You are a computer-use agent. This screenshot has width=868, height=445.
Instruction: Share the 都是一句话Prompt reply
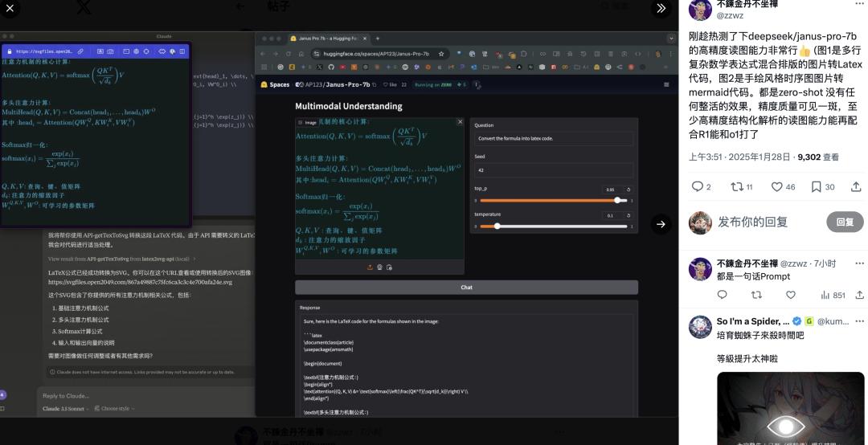(x=859, y=295)
